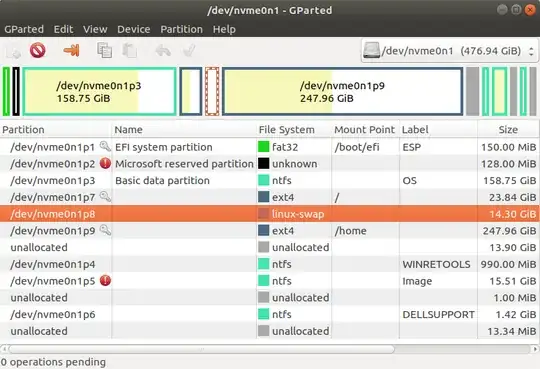Select the small ext4 block in disk map
This screenshot has height=369, width=540.
190,91
